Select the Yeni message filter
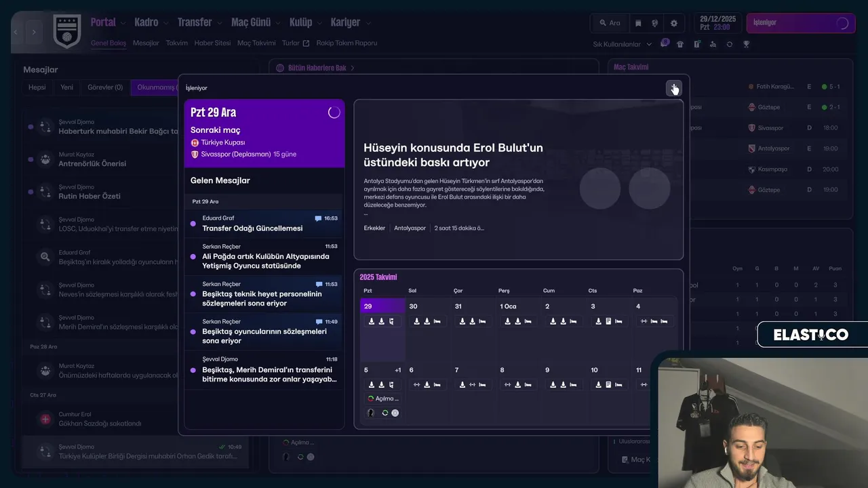 click(66, 87)
